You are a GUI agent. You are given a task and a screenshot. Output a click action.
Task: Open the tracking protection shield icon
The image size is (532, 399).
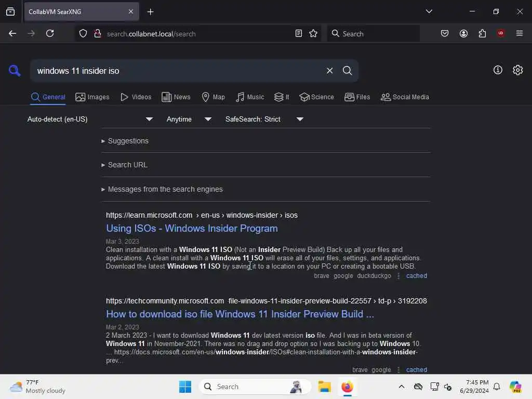click(83, 33)
